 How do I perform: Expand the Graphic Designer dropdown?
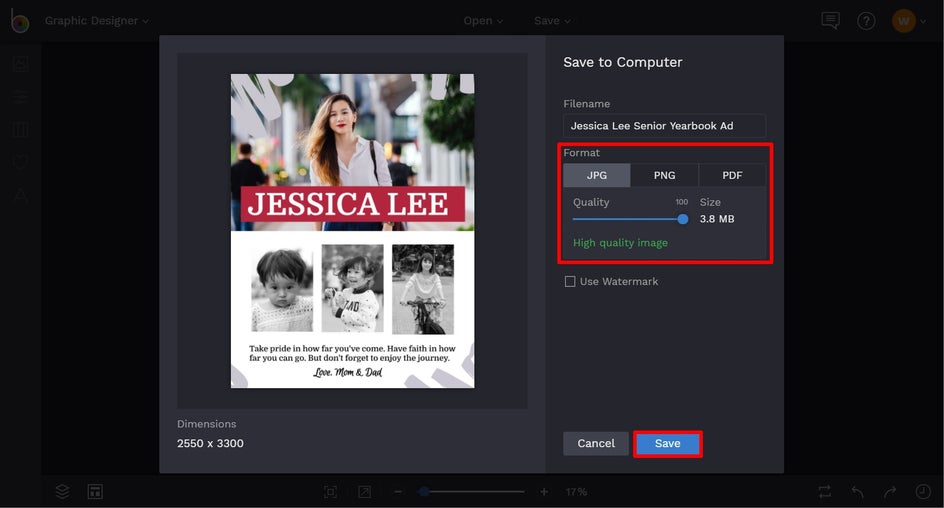(x=96, y=20)
